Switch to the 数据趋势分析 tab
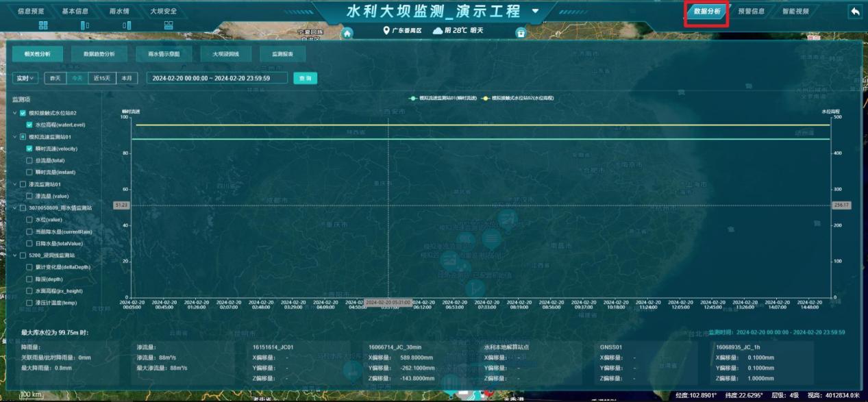The width and height of the screenshot is (868, 402). (99, 53)
